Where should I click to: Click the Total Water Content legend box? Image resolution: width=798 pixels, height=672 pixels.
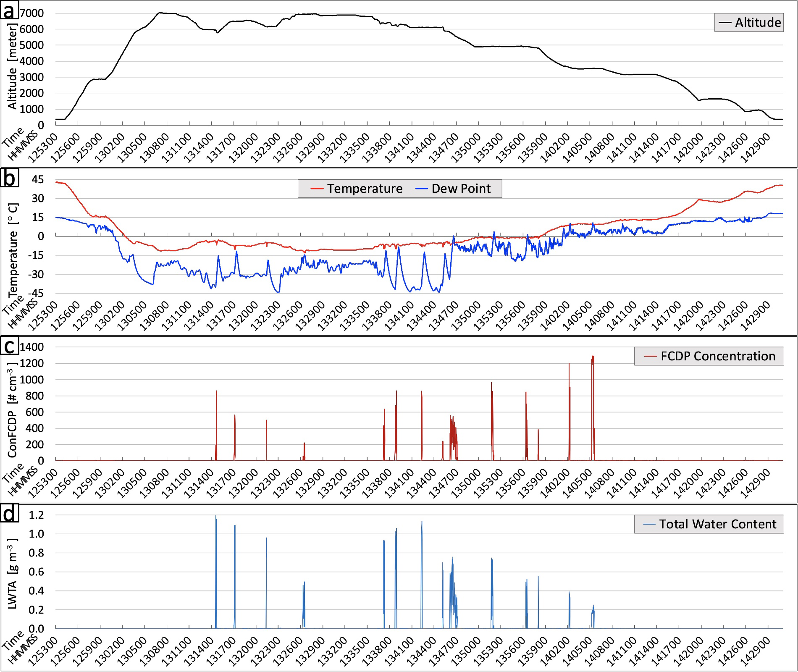click(x=709, y=524)
